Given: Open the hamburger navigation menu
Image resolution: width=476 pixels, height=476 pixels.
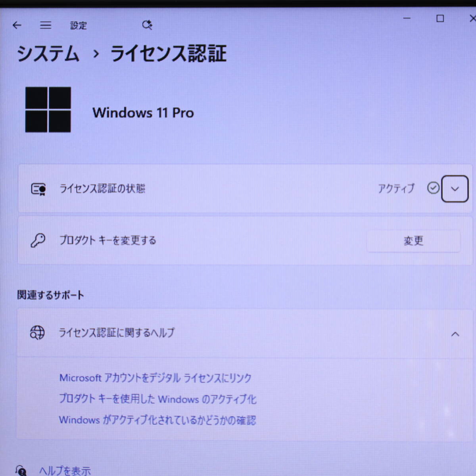Looking at the screenshot, I should pos(46,25).
